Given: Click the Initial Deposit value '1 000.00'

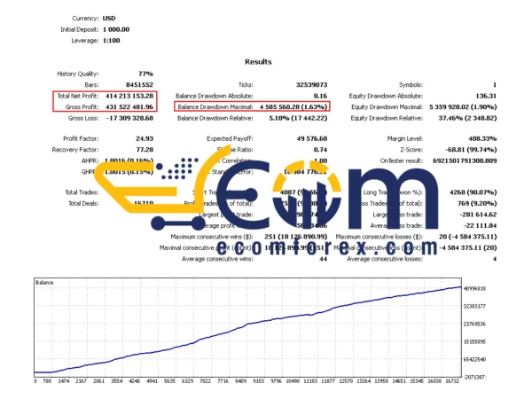Looking at the screenshot, I should 116,29.
